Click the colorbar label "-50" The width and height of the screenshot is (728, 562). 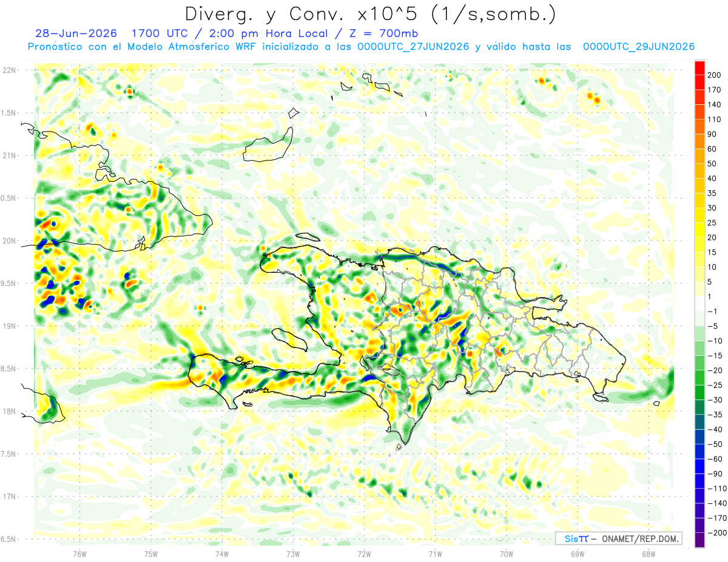(716, 444)
